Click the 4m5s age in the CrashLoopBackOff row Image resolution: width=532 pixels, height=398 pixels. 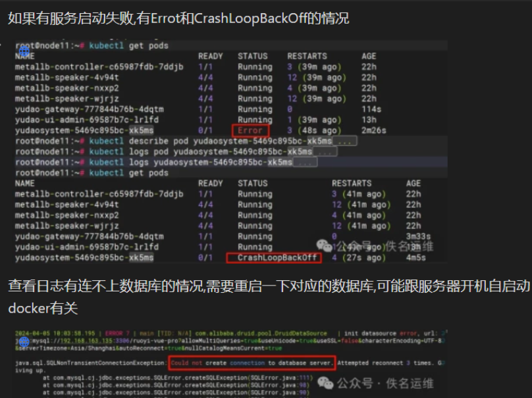pos(417,258)
